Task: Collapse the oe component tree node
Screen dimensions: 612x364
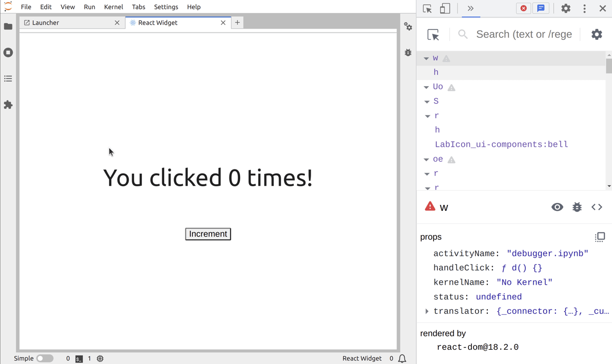Action: click(x=426, y=160)
